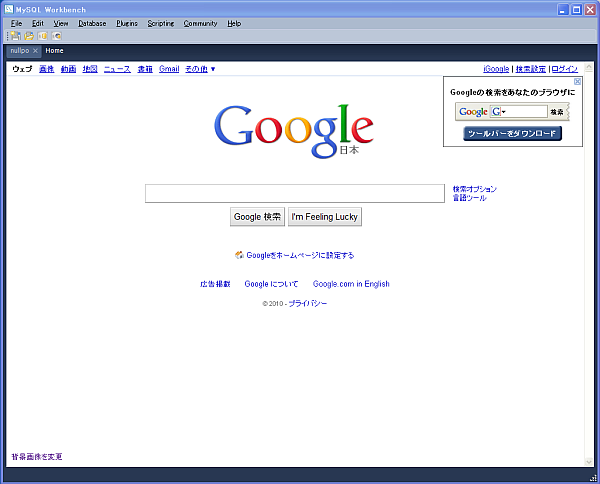
Task: Close the Google toolbar promo box
Action: [x=577, y=81]
